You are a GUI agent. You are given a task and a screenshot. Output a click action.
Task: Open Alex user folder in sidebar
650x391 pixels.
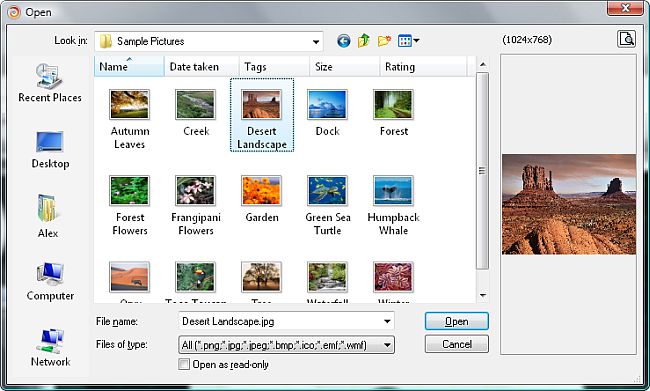48,216
